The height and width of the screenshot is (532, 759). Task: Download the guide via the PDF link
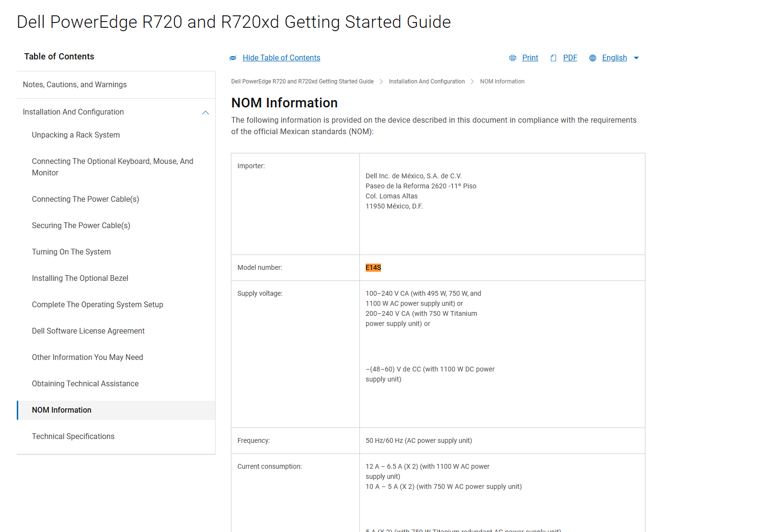(x=570, y=58)
